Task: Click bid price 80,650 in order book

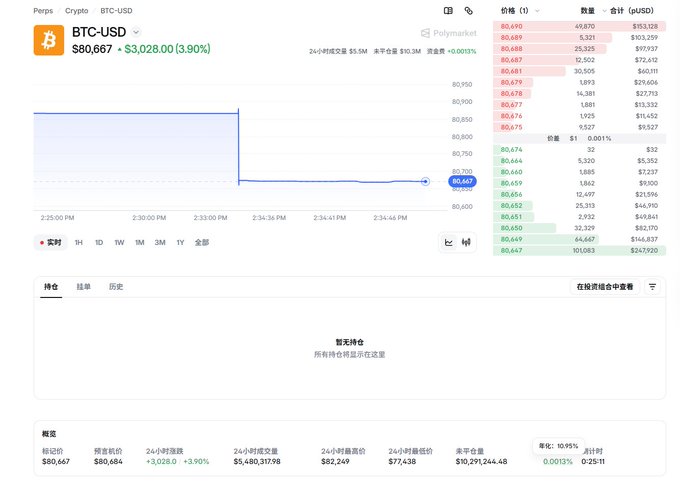Action: tap(511, 228)
